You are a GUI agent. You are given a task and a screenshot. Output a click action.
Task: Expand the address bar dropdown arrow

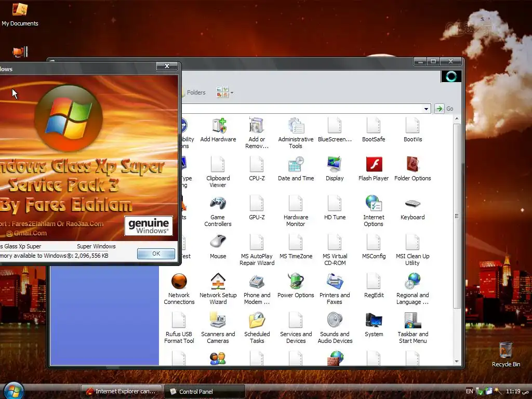426,109
